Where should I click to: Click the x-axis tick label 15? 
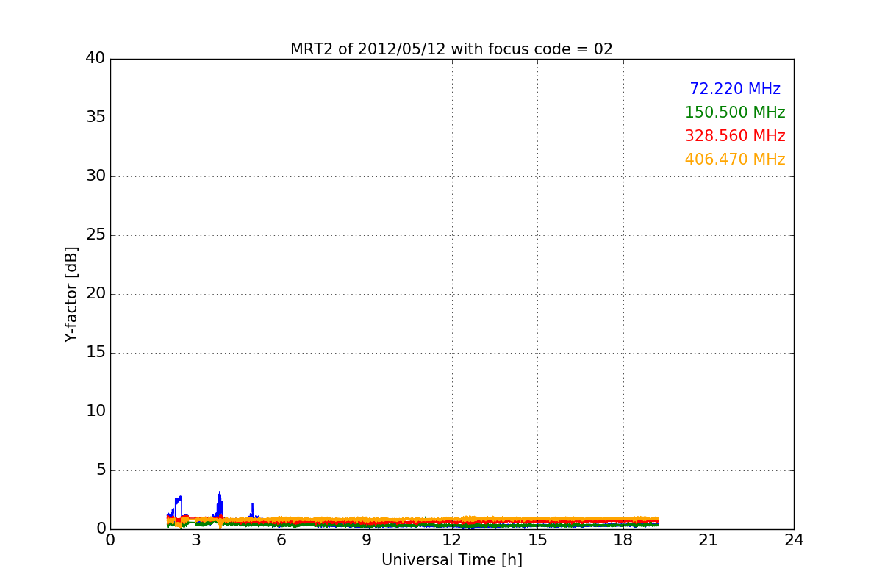(537, 540)
